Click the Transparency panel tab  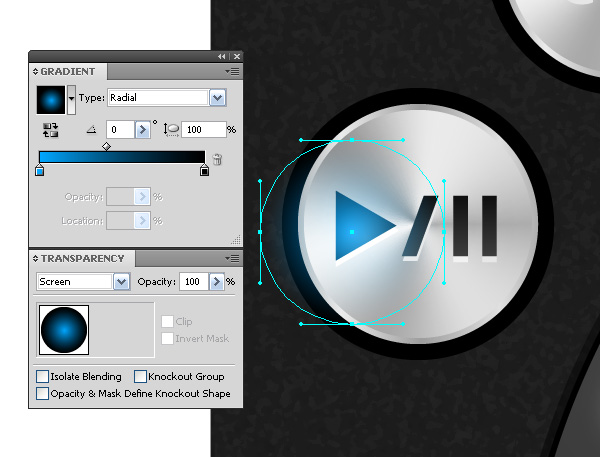click(82, 259)
